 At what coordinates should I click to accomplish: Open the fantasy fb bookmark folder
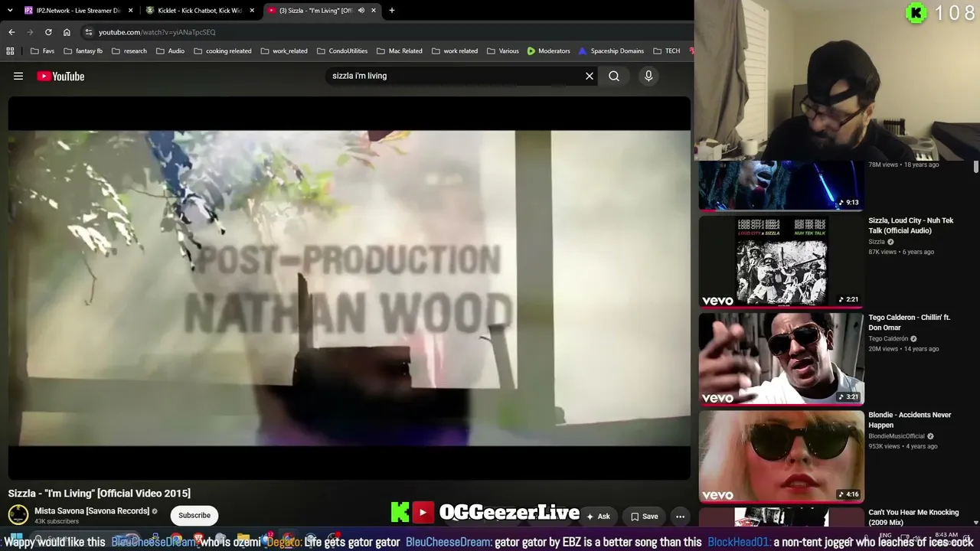pos(83,51)
